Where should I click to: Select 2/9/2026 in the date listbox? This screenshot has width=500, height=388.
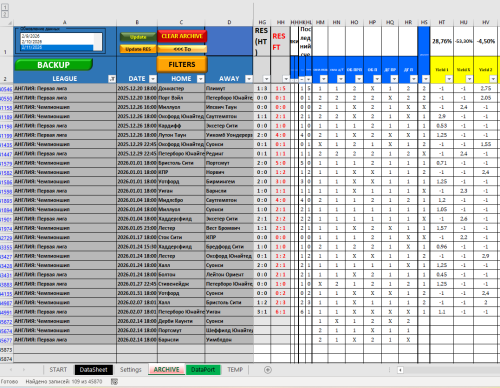pyautogui.click(x=57, y=36)
